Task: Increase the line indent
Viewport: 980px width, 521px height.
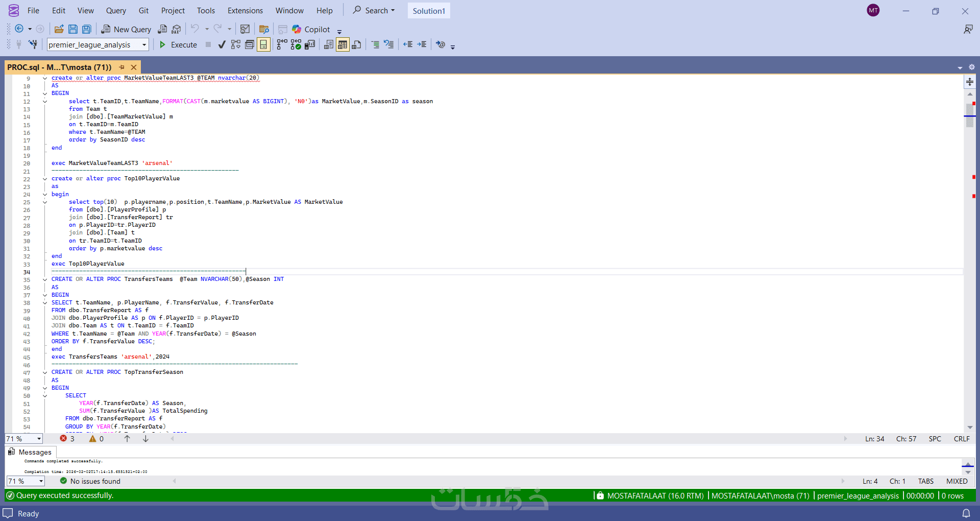Action: tap(422, 44)
